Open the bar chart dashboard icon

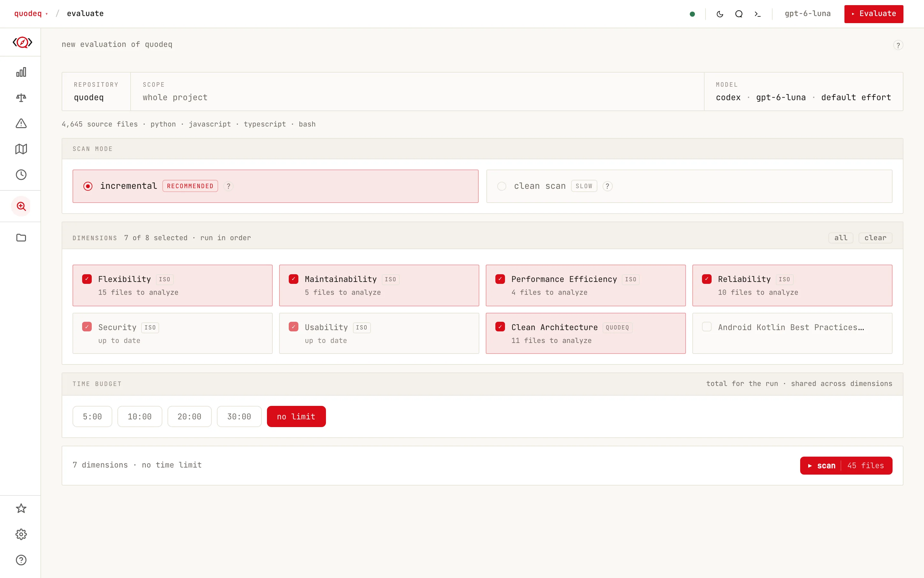(21, 72)
